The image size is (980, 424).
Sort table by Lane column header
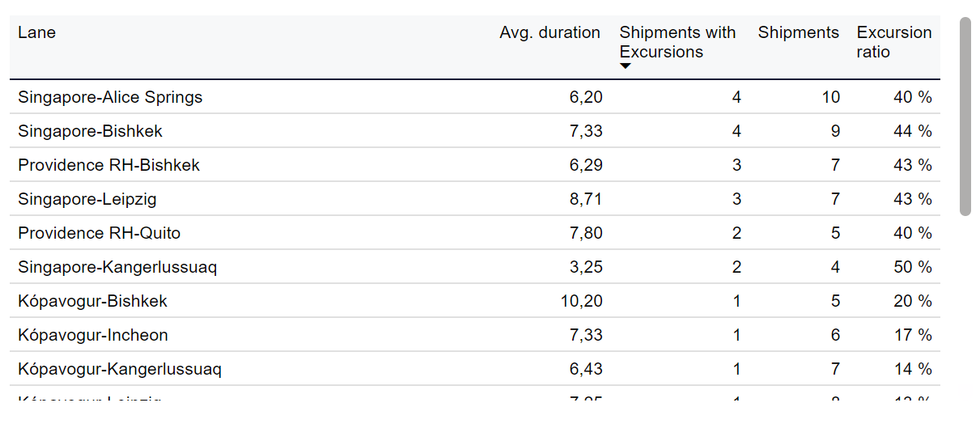pos(36,32)
